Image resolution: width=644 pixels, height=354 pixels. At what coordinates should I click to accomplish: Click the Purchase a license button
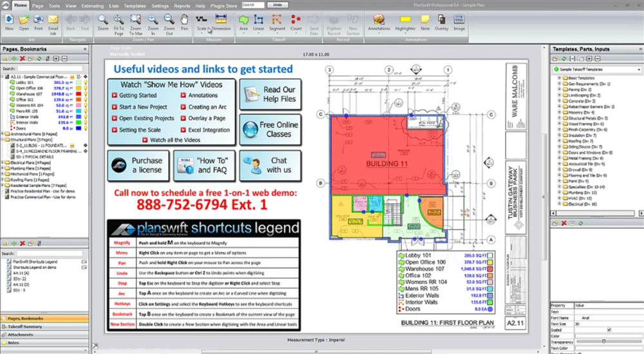(x=138, y=166)
